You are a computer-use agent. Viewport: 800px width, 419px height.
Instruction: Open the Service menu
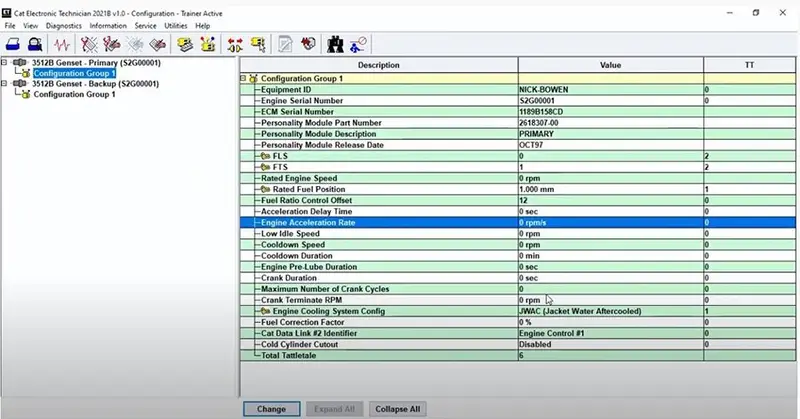point(145,26)
